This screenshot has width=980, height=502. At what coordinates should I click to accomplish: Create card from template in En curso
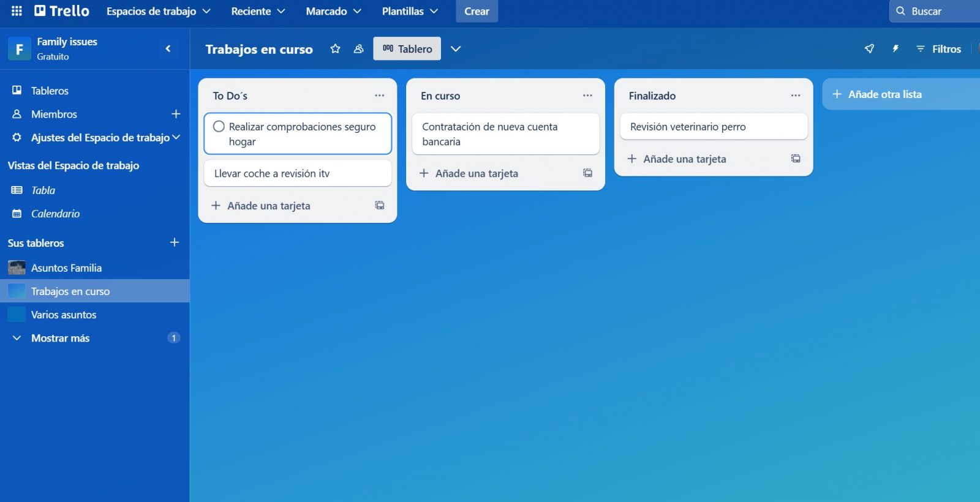tap(587, 173)
